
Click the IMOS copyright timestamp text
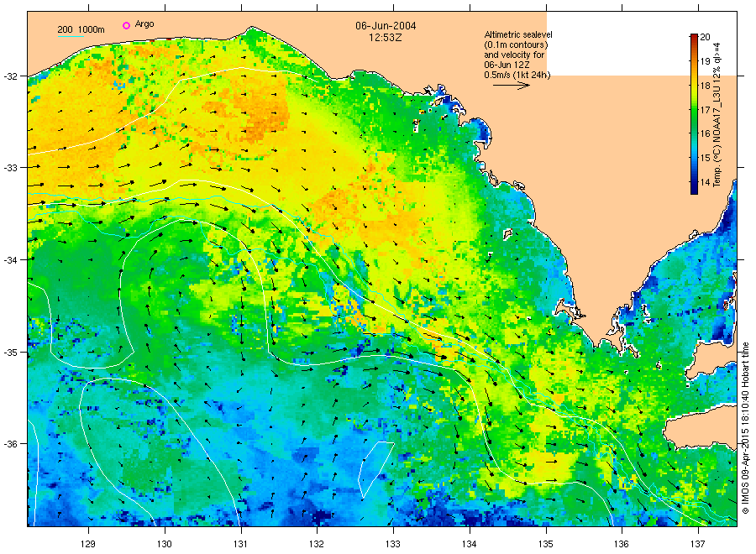coord(746,428)
